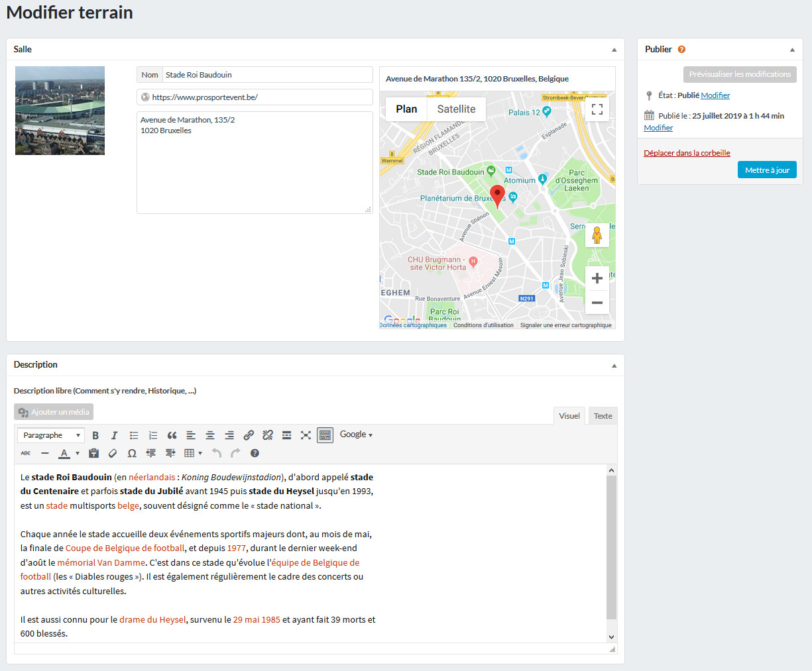Screen dimensions: 812x671
Task: Insert special character omega icon
Action: click(132, 453)
